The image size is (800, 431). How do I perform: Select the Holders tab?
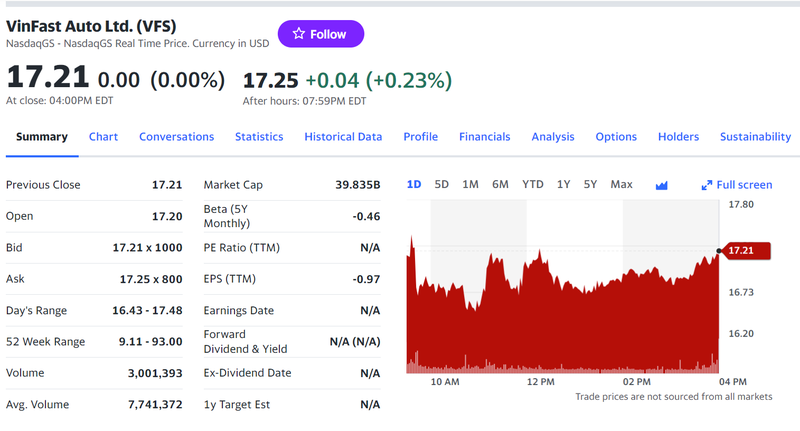678,137
